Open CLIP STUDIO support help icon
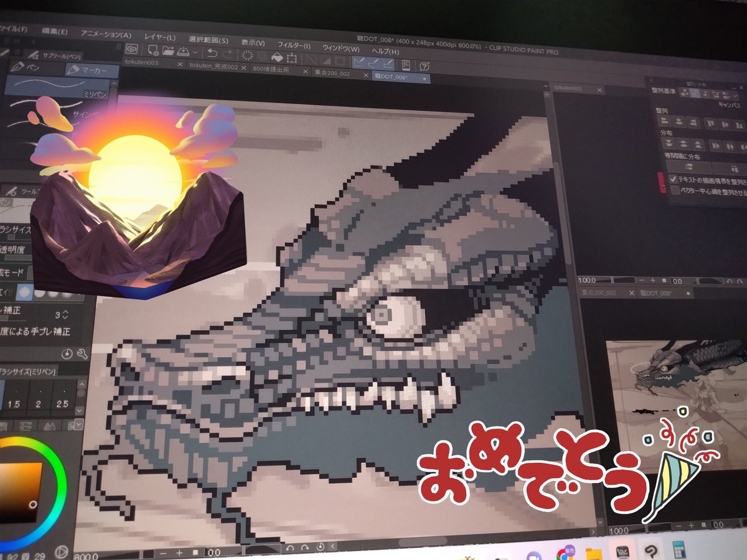 point(424,65)
